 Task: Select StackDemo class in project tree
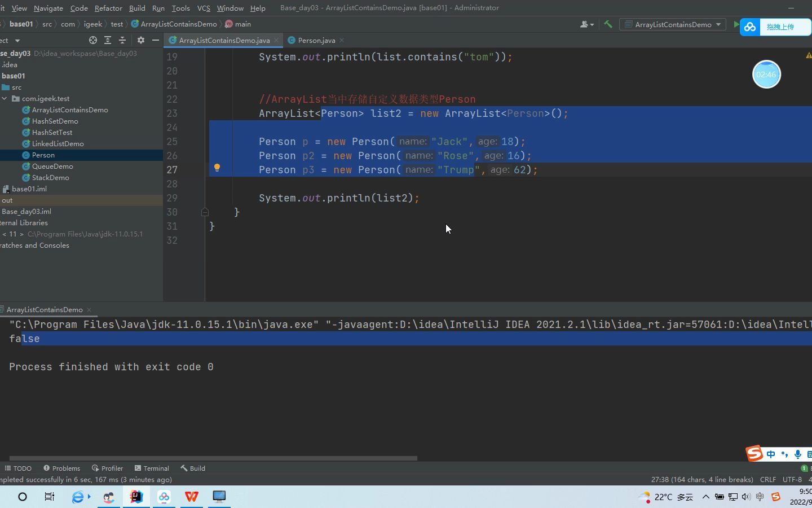50,178
